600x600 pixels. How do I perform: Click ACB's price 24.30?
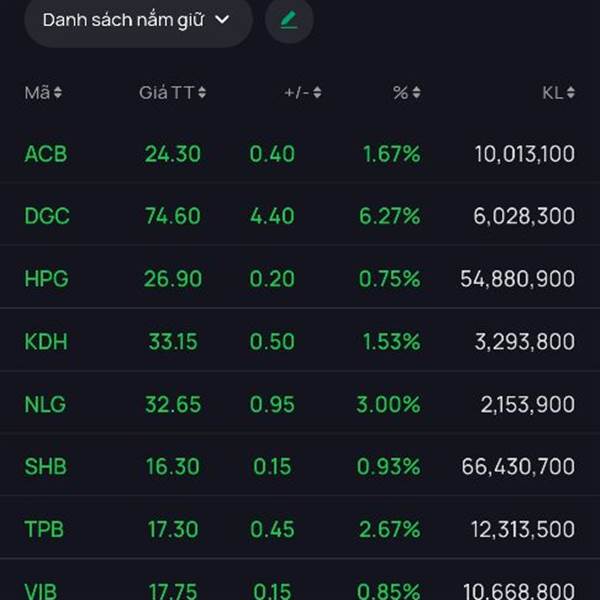tap(172, 154)
